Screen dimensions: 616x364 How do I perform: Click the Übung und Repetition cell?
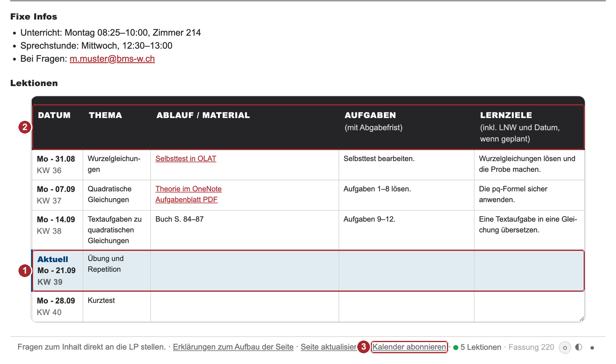(117, 271)
